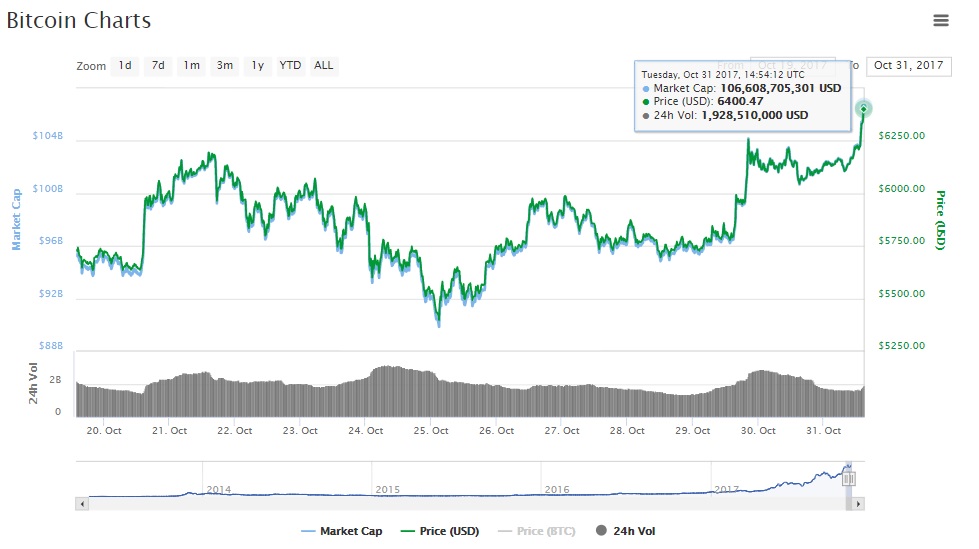Grab the navigator range handle
This screenshot has width=979, height=549.
(849, 479)
